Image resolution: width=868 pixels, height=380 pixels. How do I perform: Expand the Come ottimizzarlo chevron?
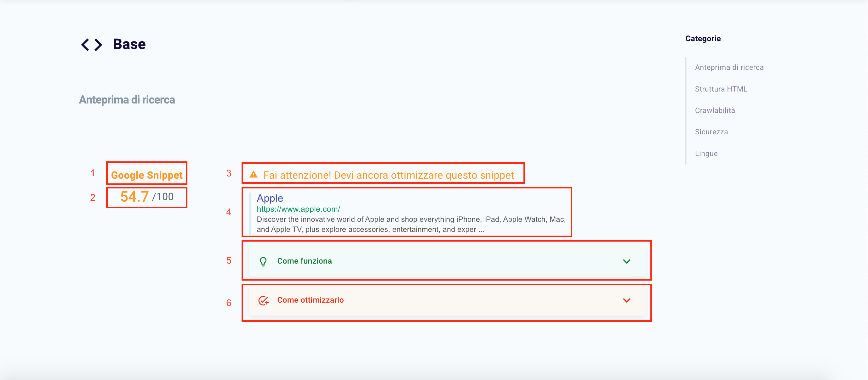point(626,300)
